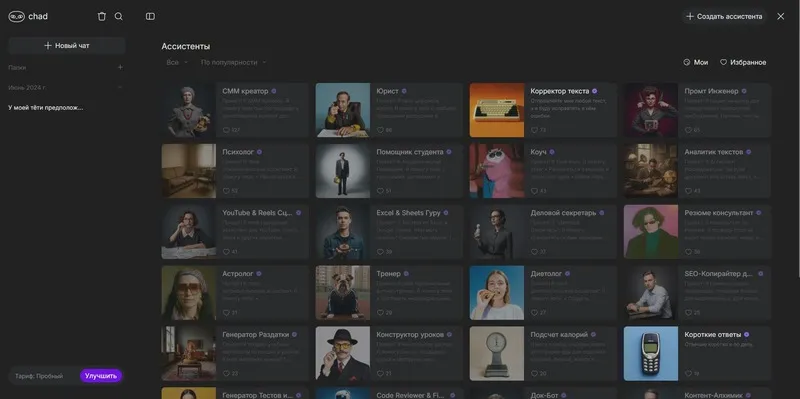Toggle the sidebar panel icon
Viewport: 800px width, 399px height.
pyautogui.click(x=150, y=16)
